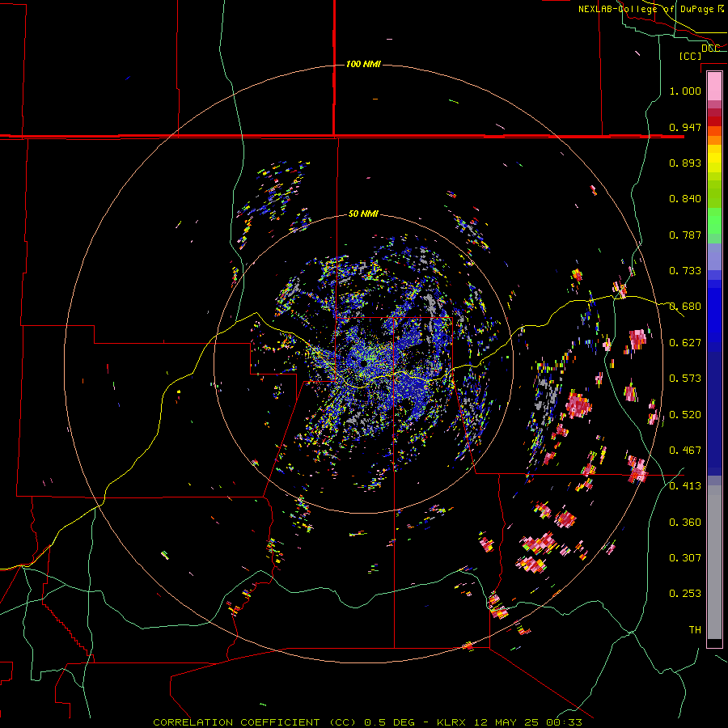The height and width of the screenshot is (728, 728).
Task: Click the yellow segment of the color bar
Action: (x=714, y=159)
